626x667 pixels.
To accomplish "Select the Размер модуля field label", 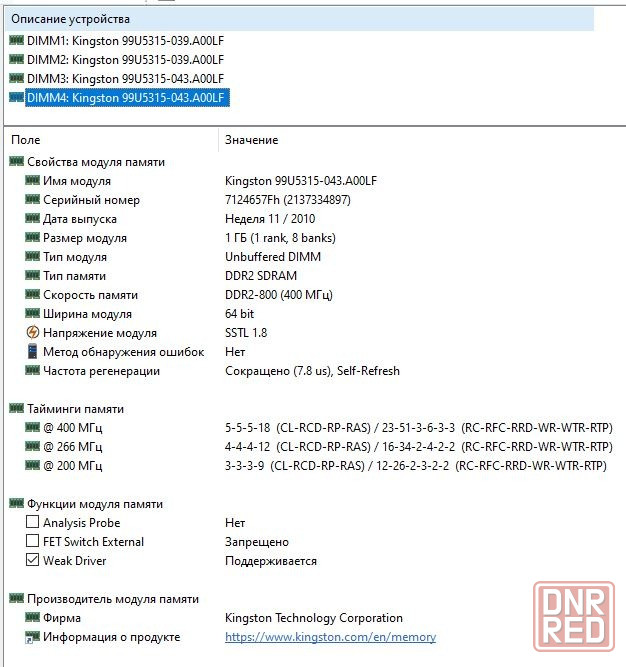I will tap(85, 238).
